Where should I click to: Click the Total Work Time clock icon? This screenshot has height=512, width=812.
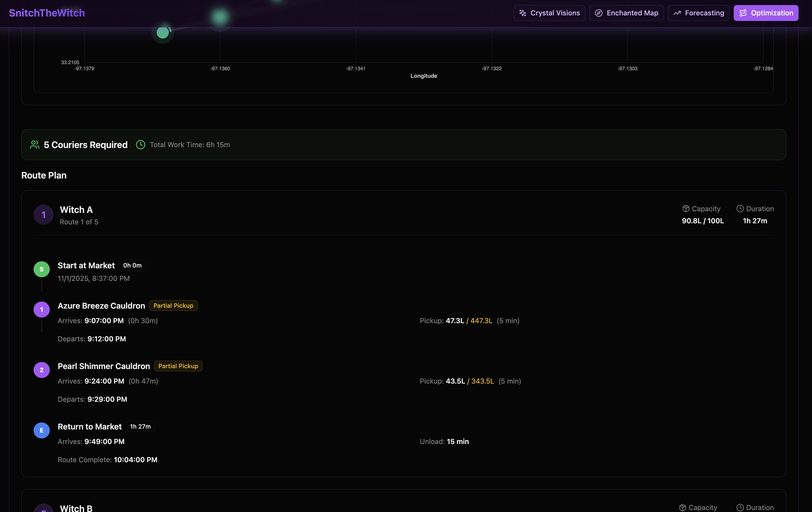click(x=141, y=145)
